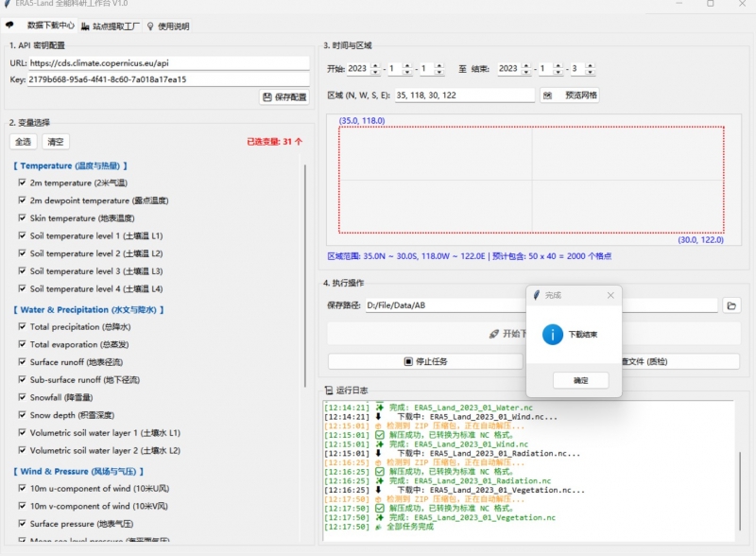Click the blue info icon in dialog

[x=553, y=335]
